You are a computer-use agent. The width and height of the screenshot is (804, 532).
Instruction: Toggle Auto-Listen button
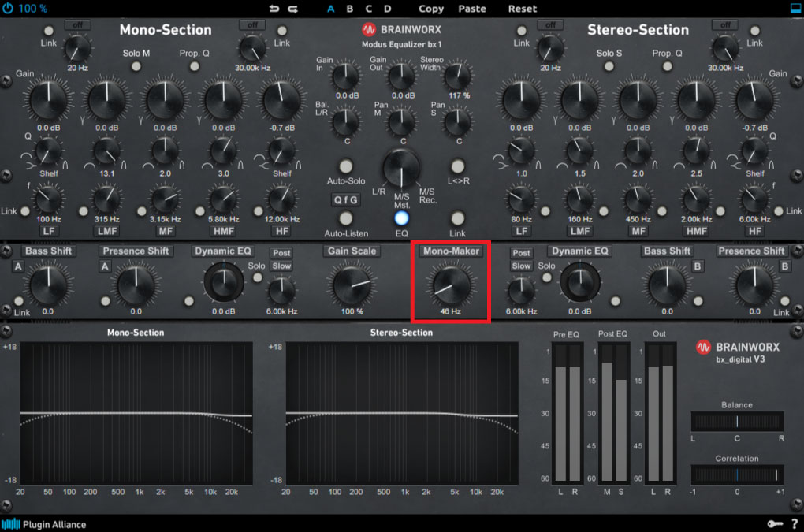[346, 218]
